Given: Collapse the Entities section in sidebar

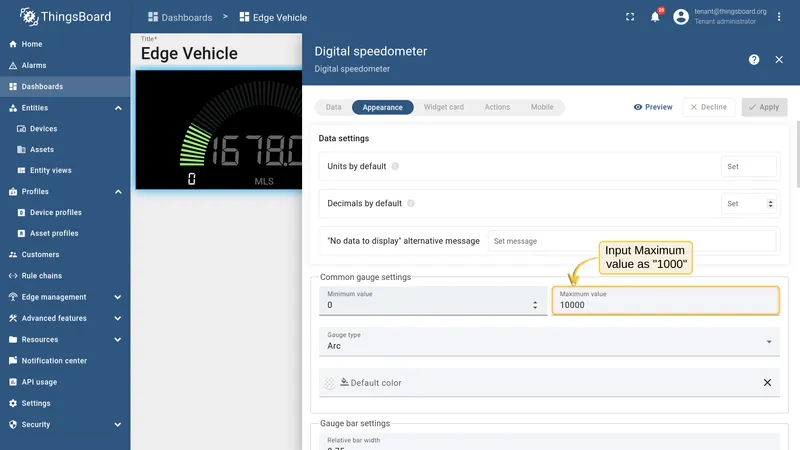Looking at the screenshot, I should [118, 108].
